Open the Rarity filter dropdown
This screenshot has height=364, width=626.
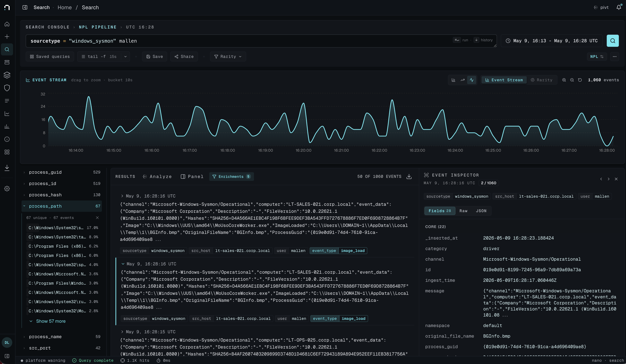coord(228,57)
